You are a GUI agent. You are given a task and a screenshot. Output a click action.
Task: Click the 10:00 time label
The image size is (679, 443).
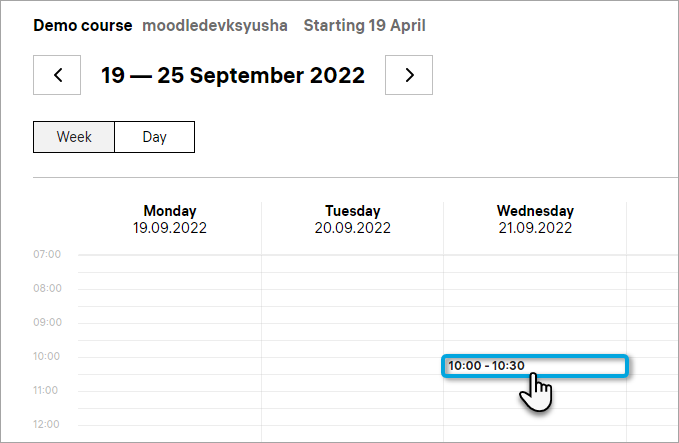(x=47, y=357)
